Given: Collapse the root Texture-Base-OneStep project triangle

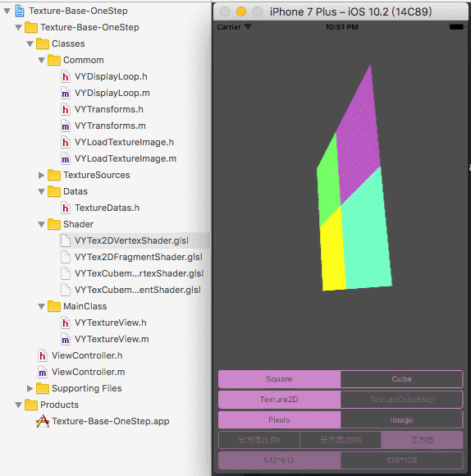Looking at the screenshot, I should pyautogui.click(x=7, y=11).
